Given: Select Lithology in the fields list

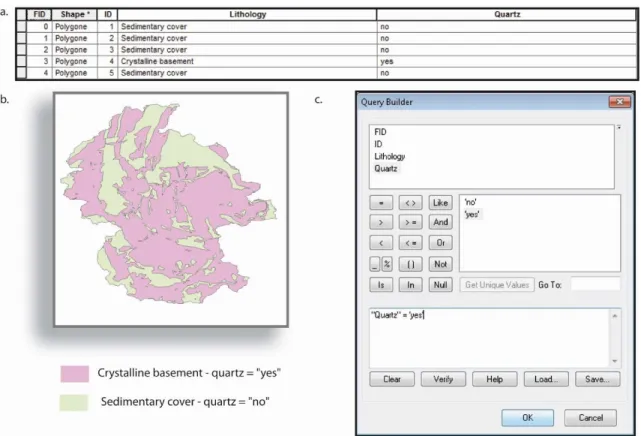Looking at the screenshot, I should [x=390, y=157].
